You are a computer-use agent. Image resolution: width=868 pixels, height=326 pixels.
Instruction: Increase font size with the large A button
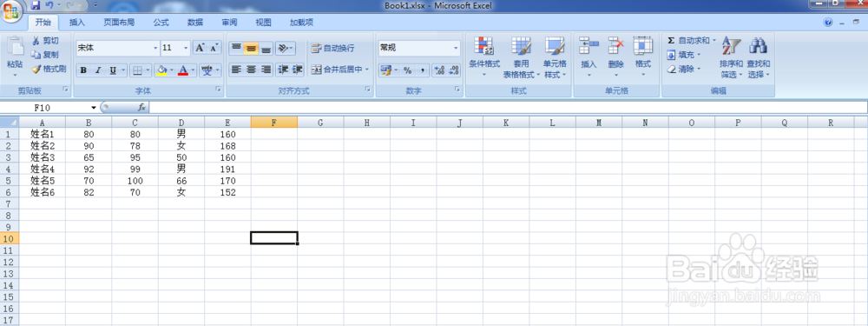point(200,48)
